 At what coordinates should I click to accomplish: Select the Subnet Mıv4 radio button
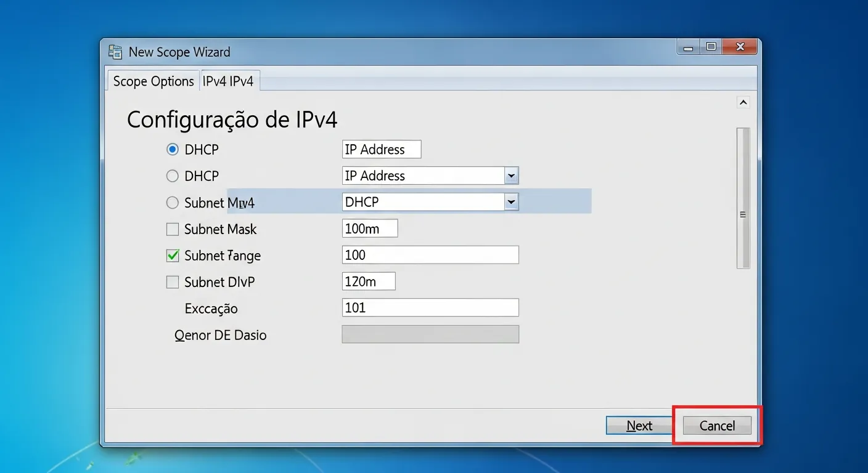[173, 203]
